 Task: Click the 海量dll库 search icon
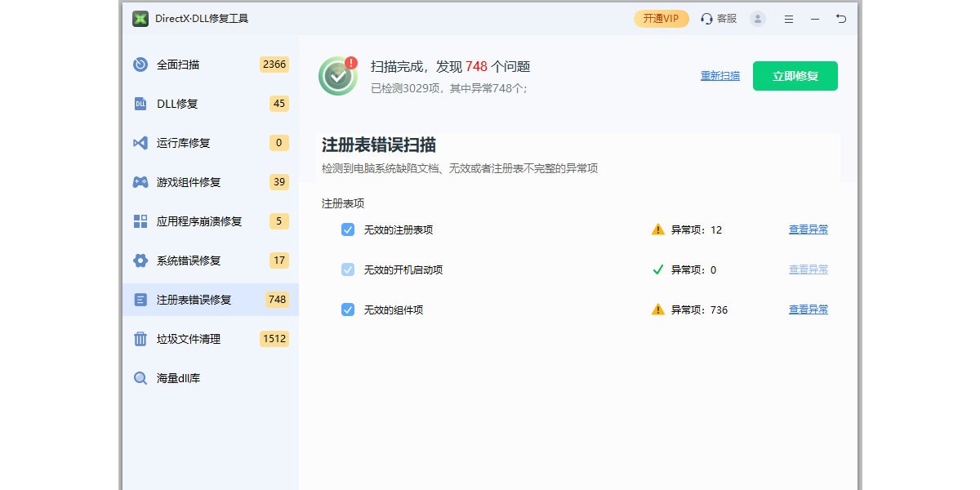coord(140,378)
